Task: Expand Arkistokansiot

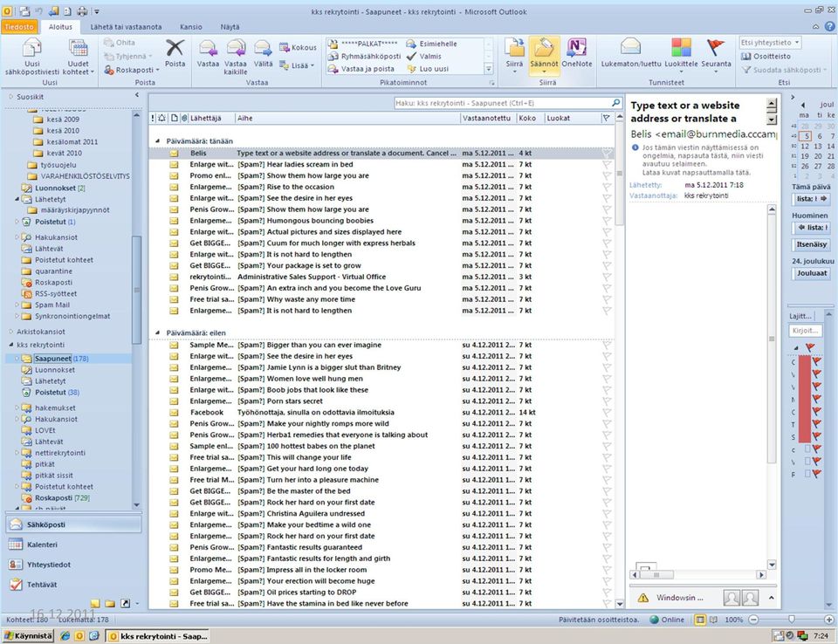Action: (x=11, y=332)
